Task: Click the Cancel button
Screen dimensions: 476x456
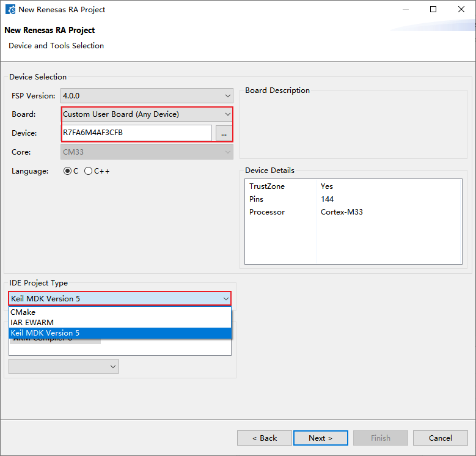Action: 440,438
